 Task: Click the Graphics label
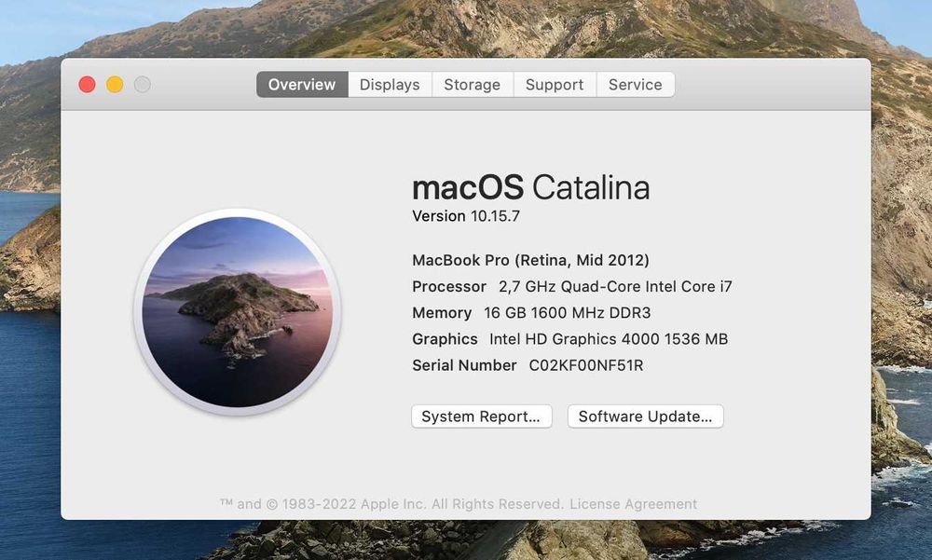click(x=445, y=339)
